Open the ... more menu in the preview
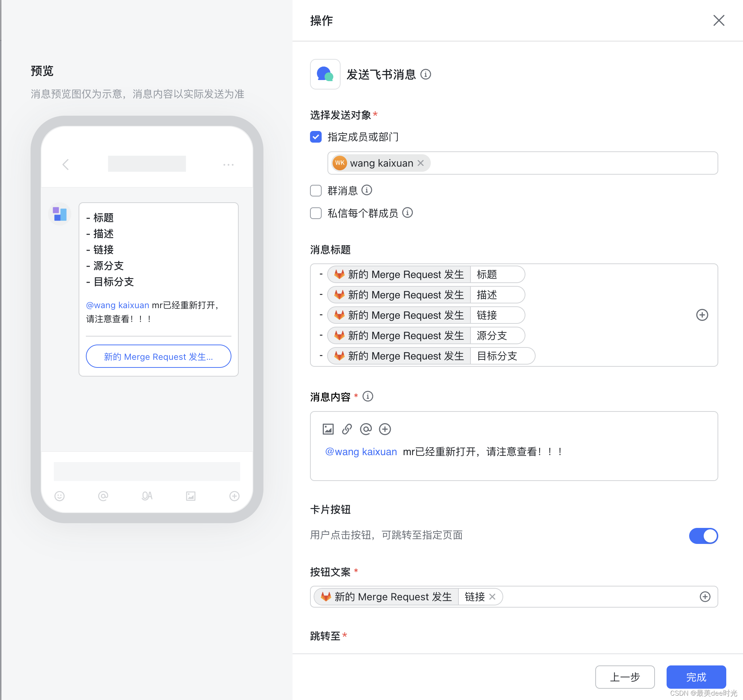The image size is (743, 700). click(229, 164)
